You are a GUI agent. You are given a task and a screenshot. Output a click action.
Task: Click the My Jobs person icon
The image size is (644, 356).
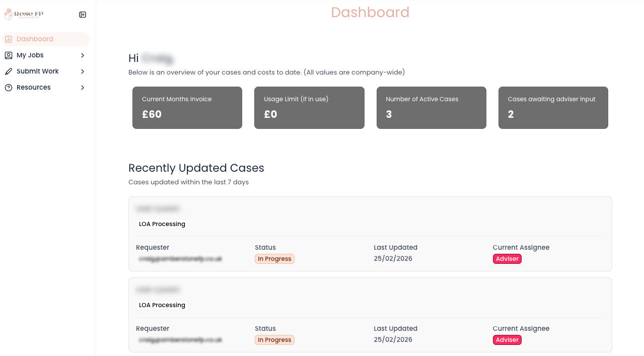pos(9,55)
